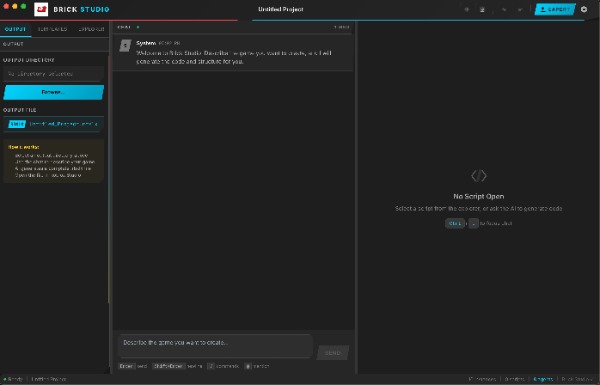The height and width of the screenshot is (385, 600).
Task: Click the No Script Open heading
Action: tap(479, 196)
